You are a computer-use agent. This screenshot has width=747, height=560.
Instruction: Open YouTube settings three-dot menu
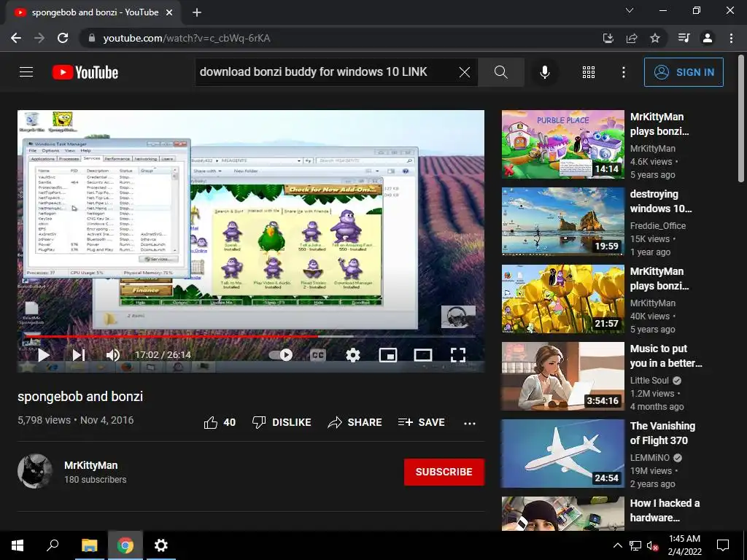click(x=624, y=72)
